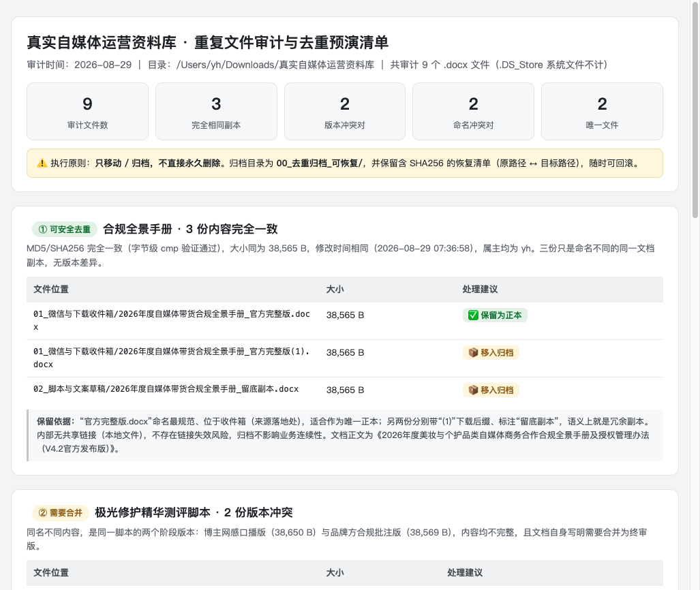Image resolution: width=700 pixels, height=590 pixels.
Task: Click the warning triangle icon in yellow banner
Action: (42, 164)
